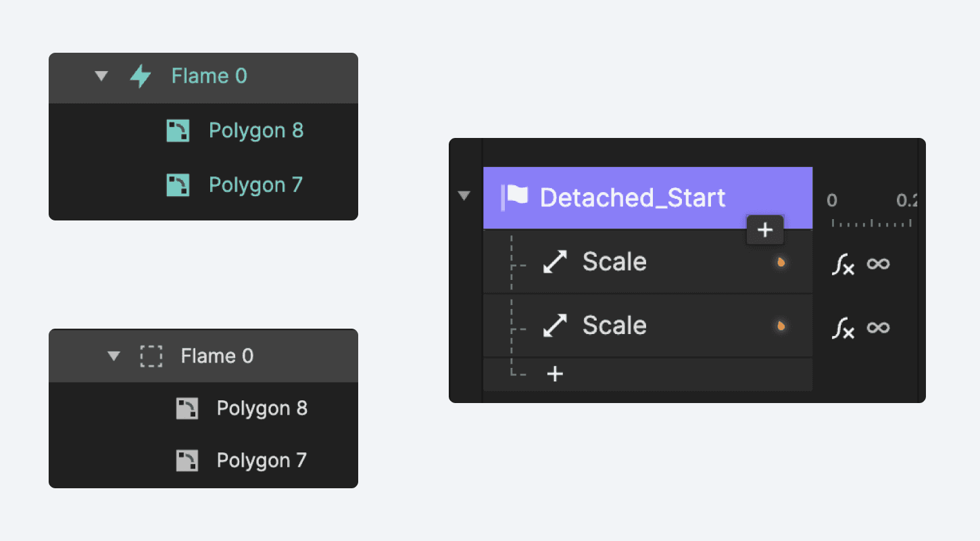The height and width of the screenshot is (541, 980).
Task: Add a new property with the bottom plus button
Action: point(554,373)
